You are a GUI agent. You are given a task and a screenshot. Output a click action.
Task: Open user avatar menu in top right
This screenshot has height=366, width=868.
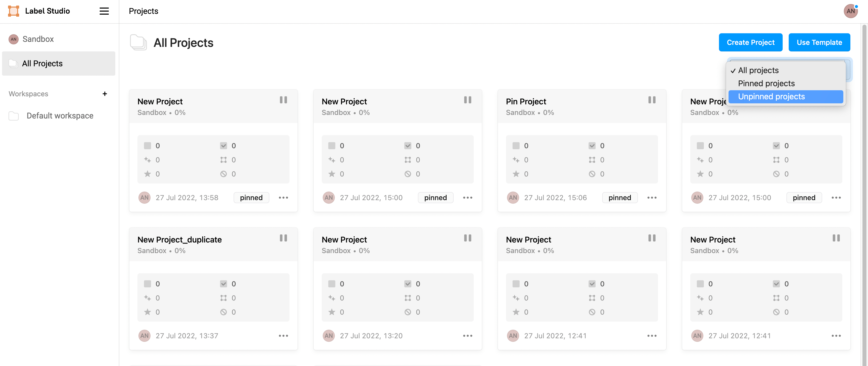[x=850, y=11]
